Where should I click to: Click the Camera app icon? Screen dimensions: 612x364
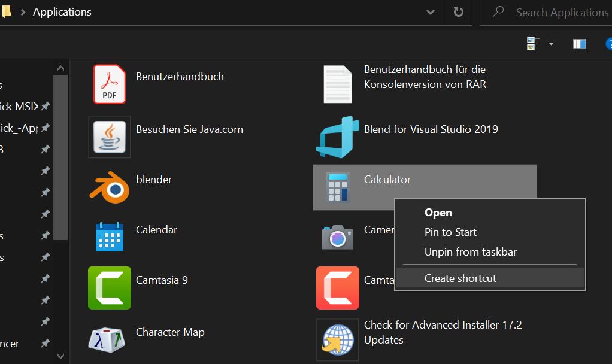[x=338, y=237]
